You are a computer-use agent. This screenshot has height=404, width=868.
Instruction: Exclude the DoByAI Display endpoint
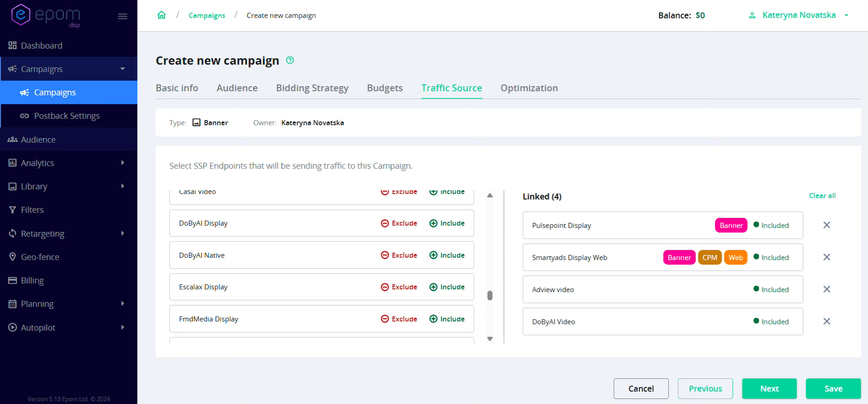click(399, 223)
